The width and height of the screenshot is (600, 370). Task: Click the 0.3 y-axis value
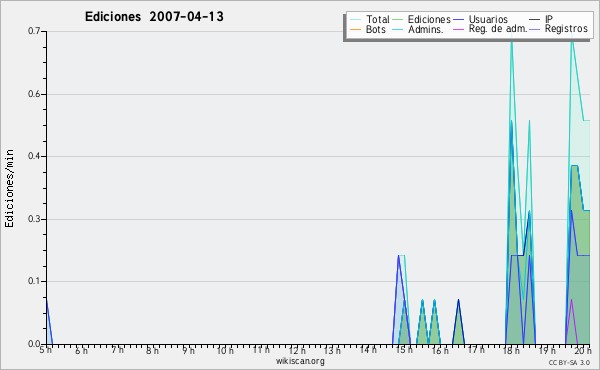tap(34, 219)
